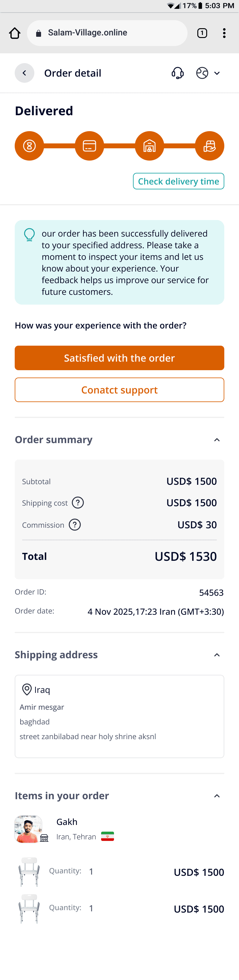Tap Satisfied with the order
The height and width of the screenshot is (980, 239).
(119, 358)
